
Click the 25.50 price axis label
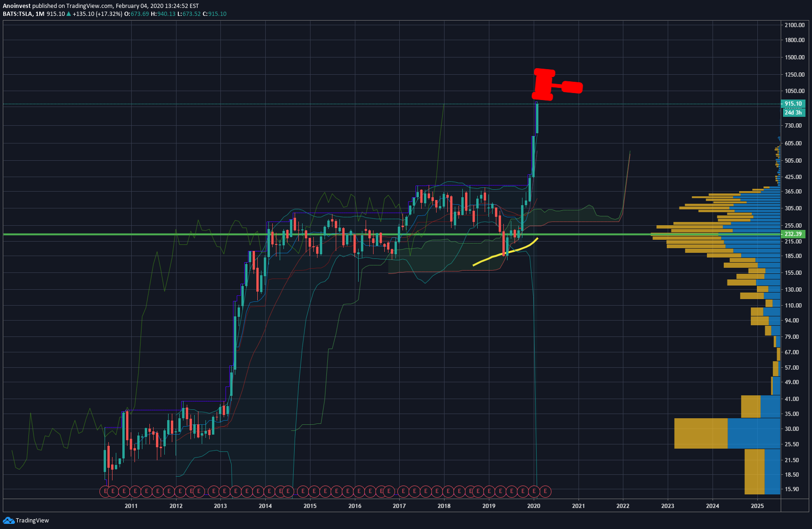[791, 444]
